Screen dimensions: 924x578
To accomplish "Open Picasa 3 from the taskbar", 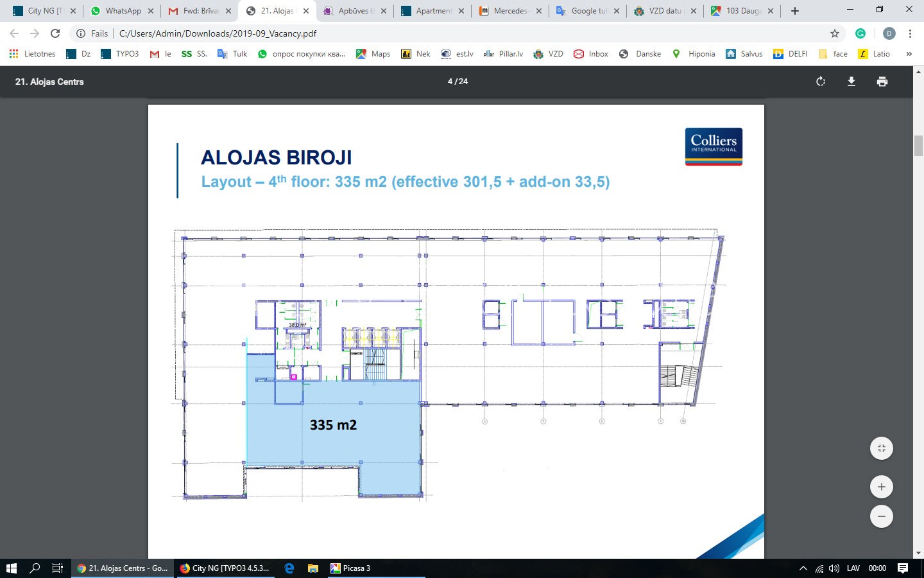I will tap(350, 568).
